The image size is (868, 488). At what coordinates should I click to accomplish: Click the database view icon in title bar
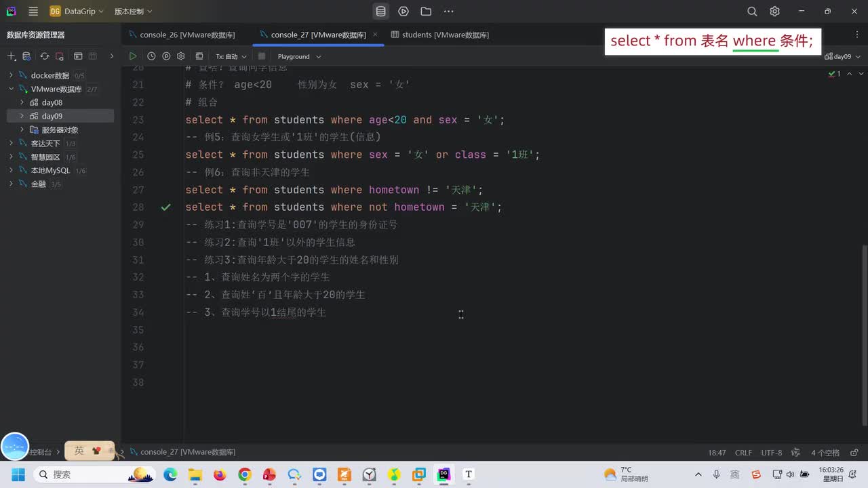[381, 12]
